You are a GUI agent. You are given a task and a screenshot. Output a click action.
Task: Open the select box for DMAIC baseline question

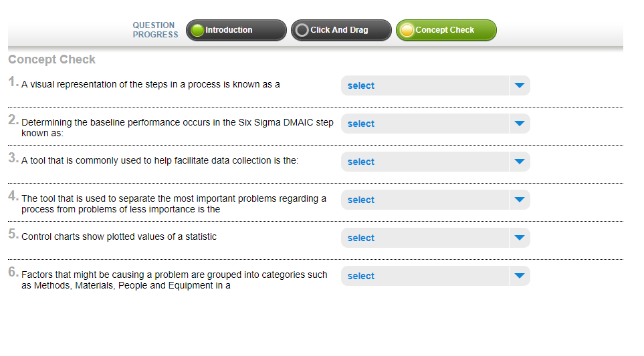point(435,124)
